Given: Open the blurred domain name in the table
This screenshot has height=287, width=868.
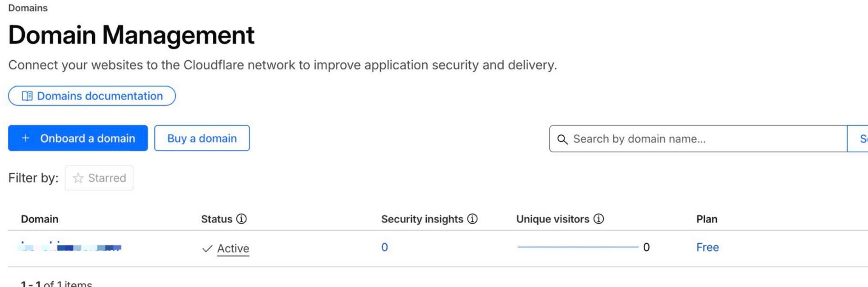Looking at the screenshot, I should [x=71, y=247].
